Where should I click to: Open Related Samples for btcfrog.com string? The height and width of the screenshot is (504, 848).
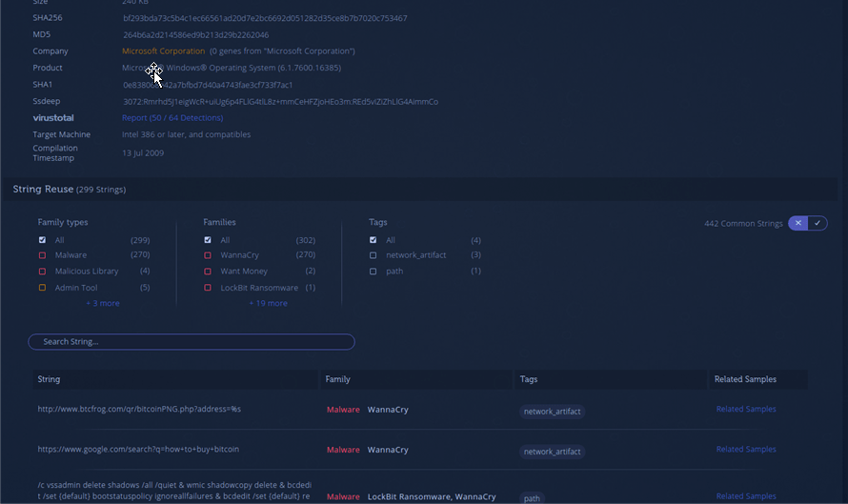pos(746,409)
